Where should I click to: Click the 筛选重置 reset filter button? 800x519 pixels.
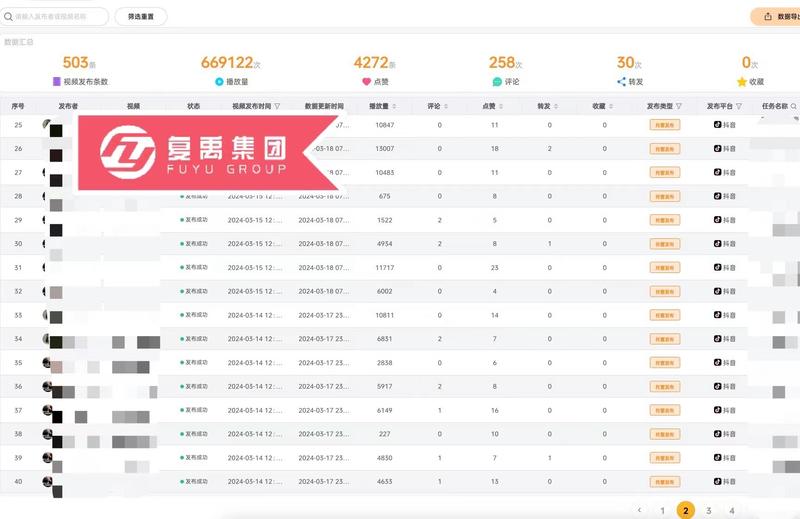pyautogui.click(x=141, y=16)
